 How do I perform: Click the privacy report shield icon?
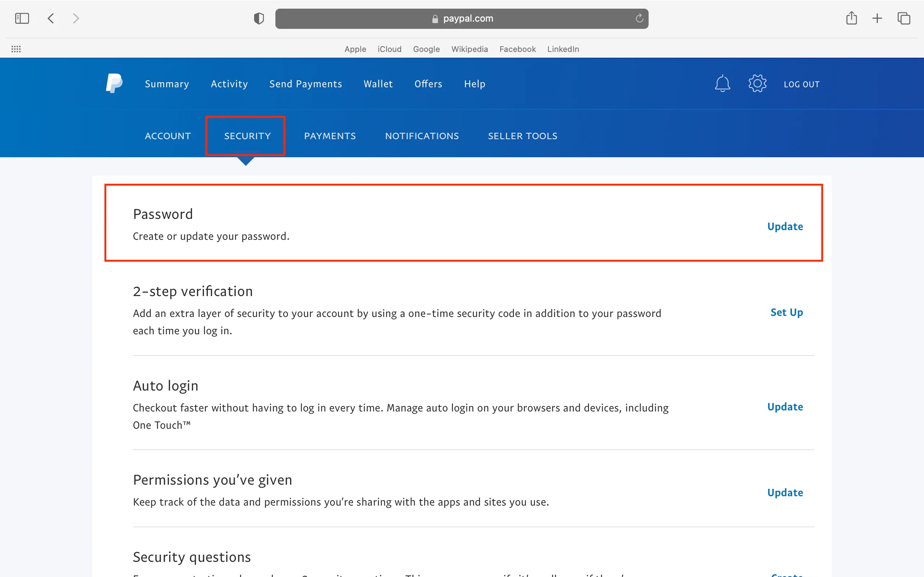pos(259,18)
